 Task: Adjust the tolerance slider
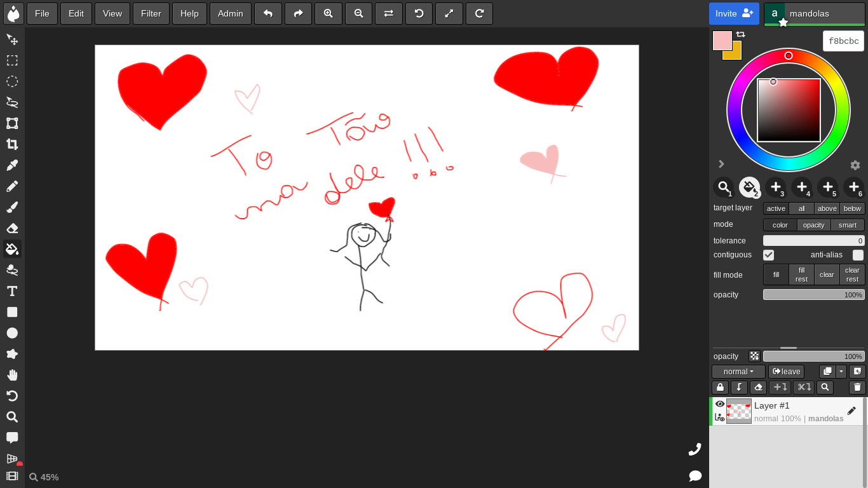pyautogui.click(x=814, y=241)
